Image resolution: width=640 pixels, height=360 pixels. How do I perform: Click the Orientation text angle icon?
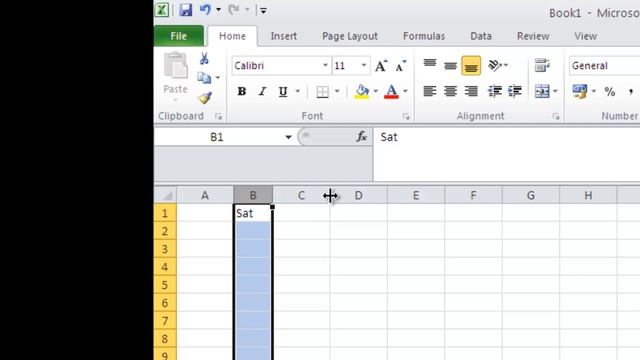click(495, 65)
